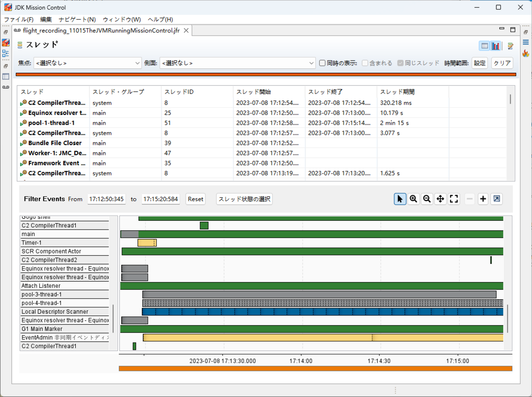Open the 焦点 dropdown

click(87, 63)
